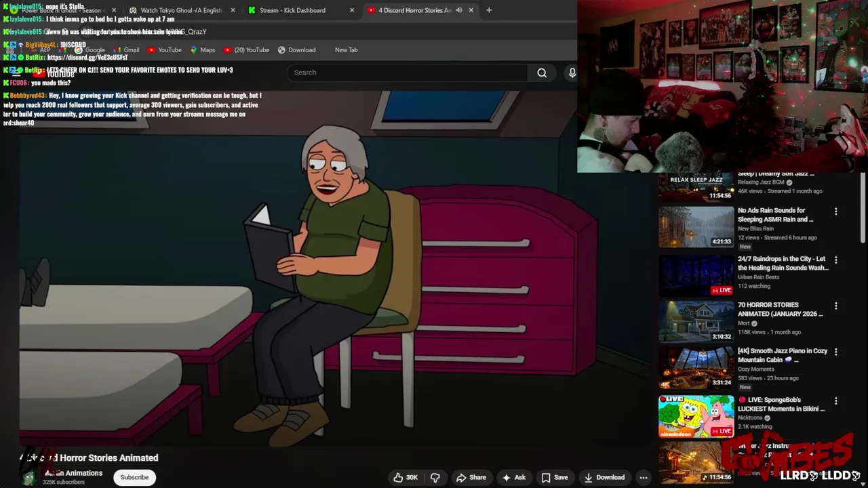The width and height of the screenshot is (868, 488).
Task: Select the 4 Discord Horror Stories tab
Action: click(x=414, y=10)
